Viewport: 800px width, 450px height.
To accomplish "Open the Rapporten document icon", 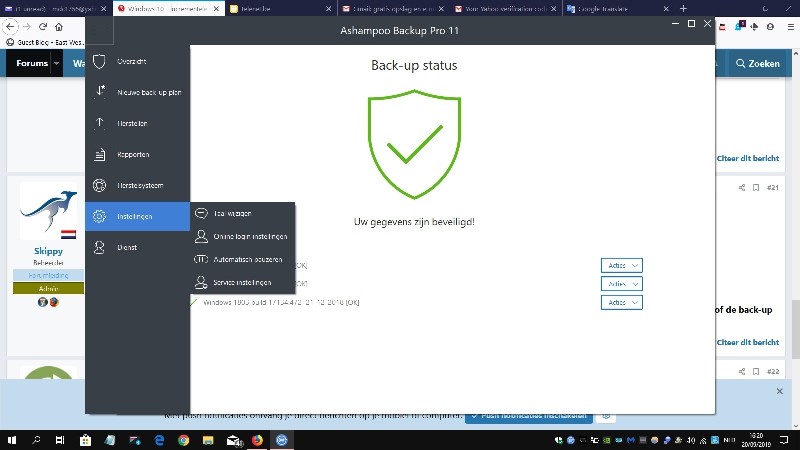I will point(99,154).
